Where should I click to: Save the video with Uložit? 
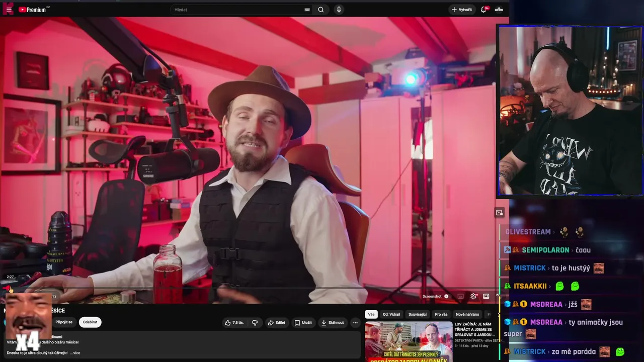[x=303, y=323]
